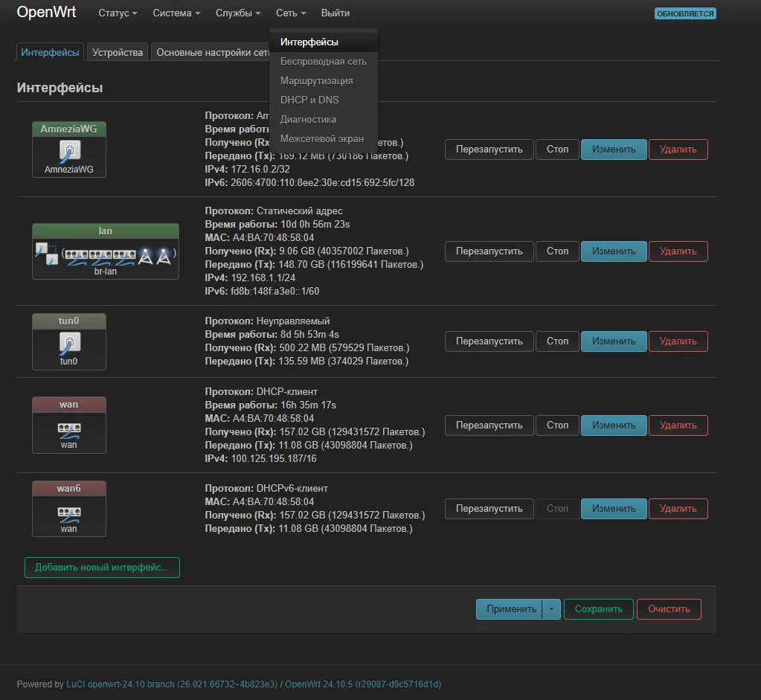The height and width of the screenshot is (700, 761).
Task: Select the Интерфейсы tab
Action: [50, 52]
